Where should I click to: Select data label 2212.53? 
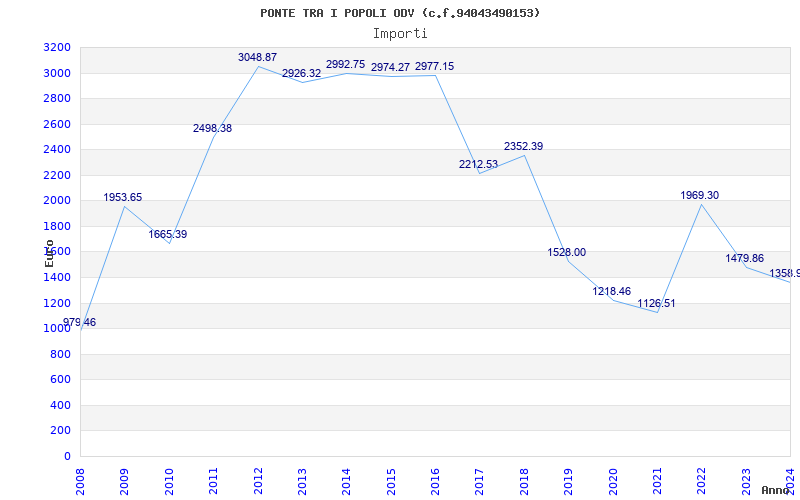pyautogui.click(x=478, y=165)
